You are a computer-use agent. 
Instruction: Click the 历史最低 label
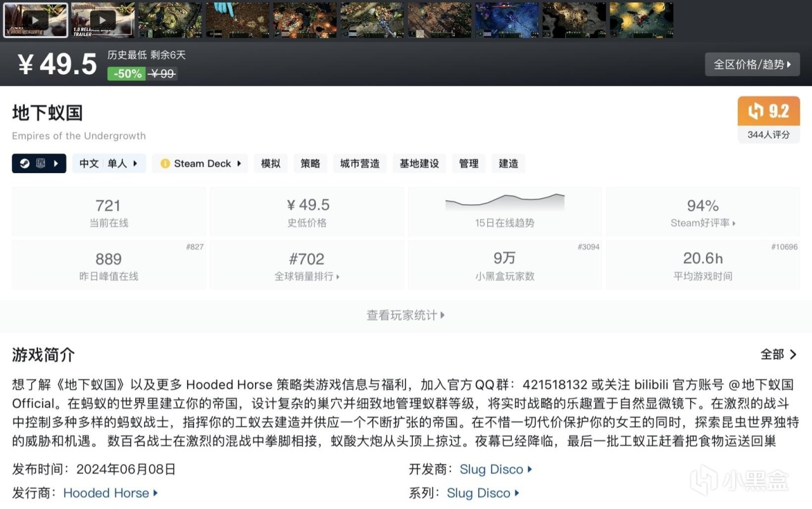coord(126,55)
